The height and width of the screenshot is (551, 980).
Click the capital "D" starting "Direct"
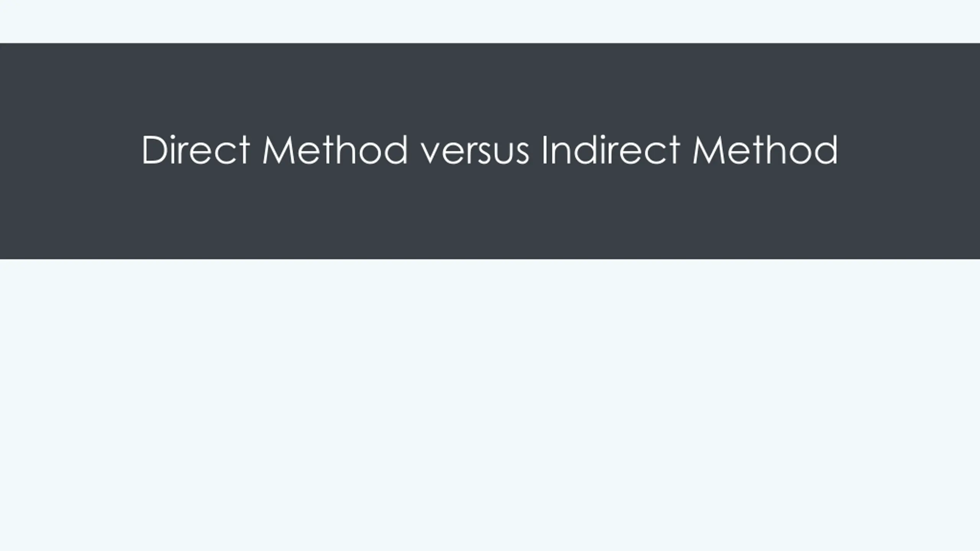[x=154, y=150]
